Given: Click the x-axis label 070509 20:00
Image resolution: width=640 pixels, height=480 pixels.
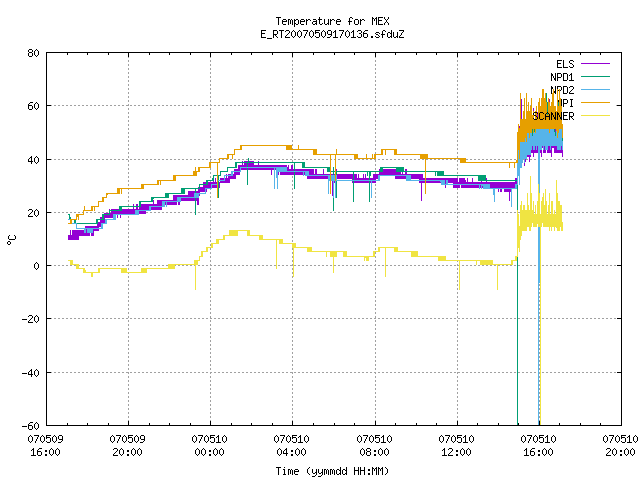Looking at the screenshot, I should pyautogui.click(x=128, y=446).
